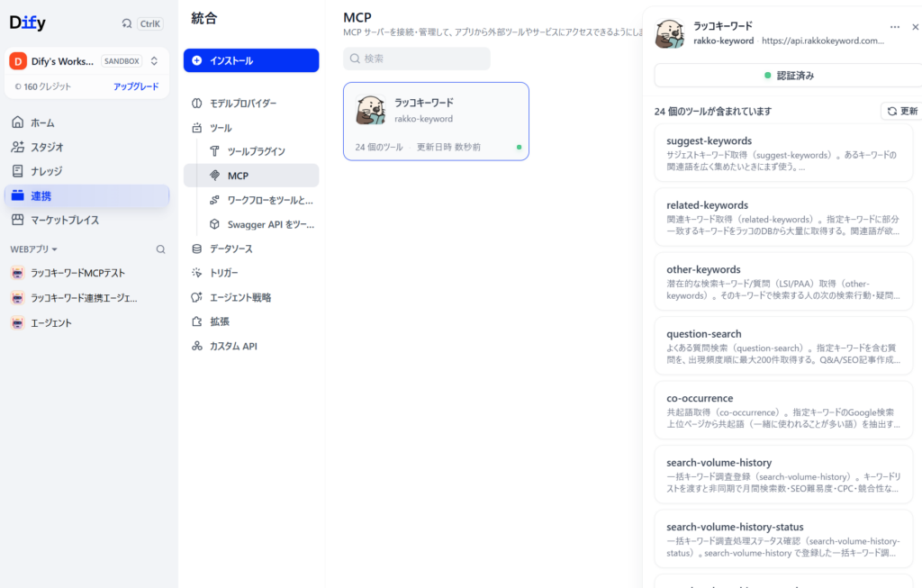
Task: Click the 認証済み authorization button
Action: (788, 76)
